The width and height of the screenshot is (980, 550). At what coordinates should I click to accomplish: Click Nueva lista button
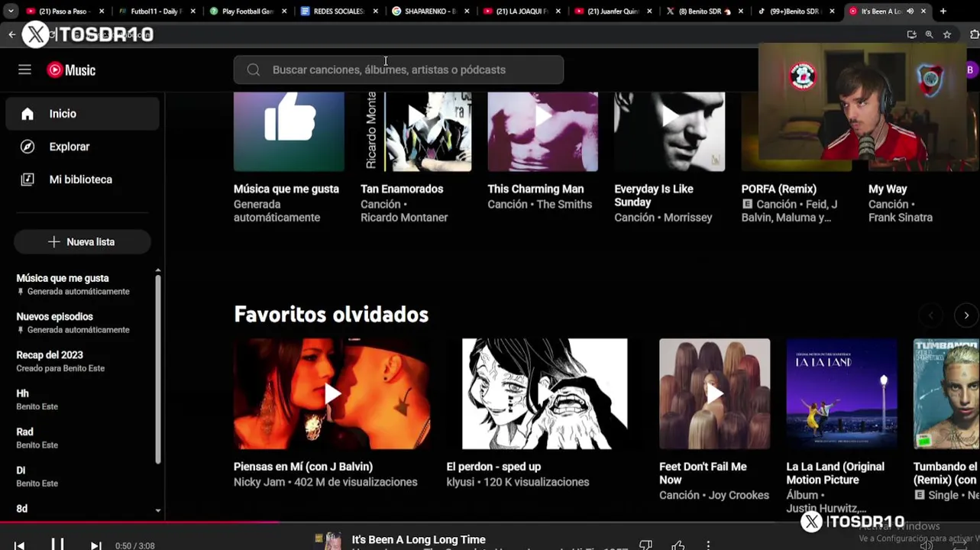click(x=82, y=242)
